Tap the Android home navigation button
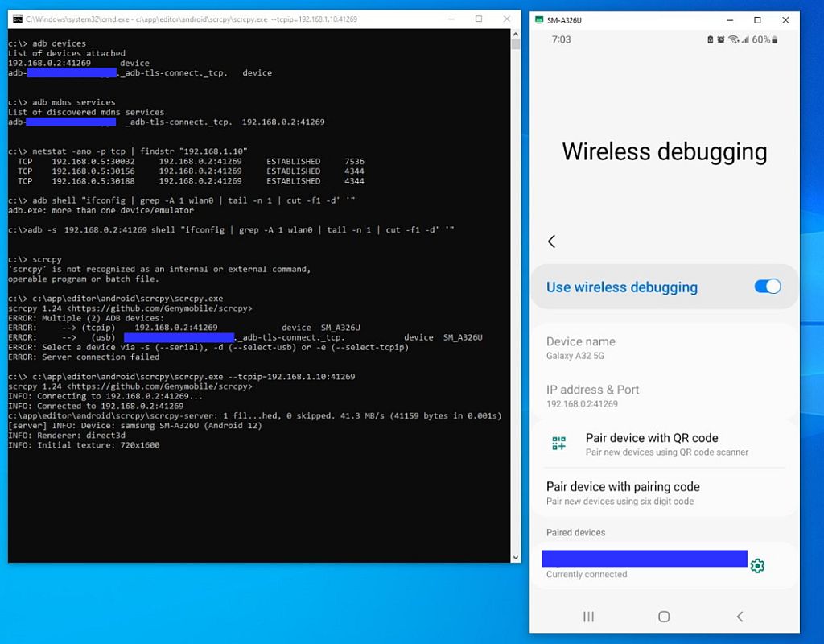The width and height of the screenshot is (824, 644). pyautogui.click(x=664, y=617)
